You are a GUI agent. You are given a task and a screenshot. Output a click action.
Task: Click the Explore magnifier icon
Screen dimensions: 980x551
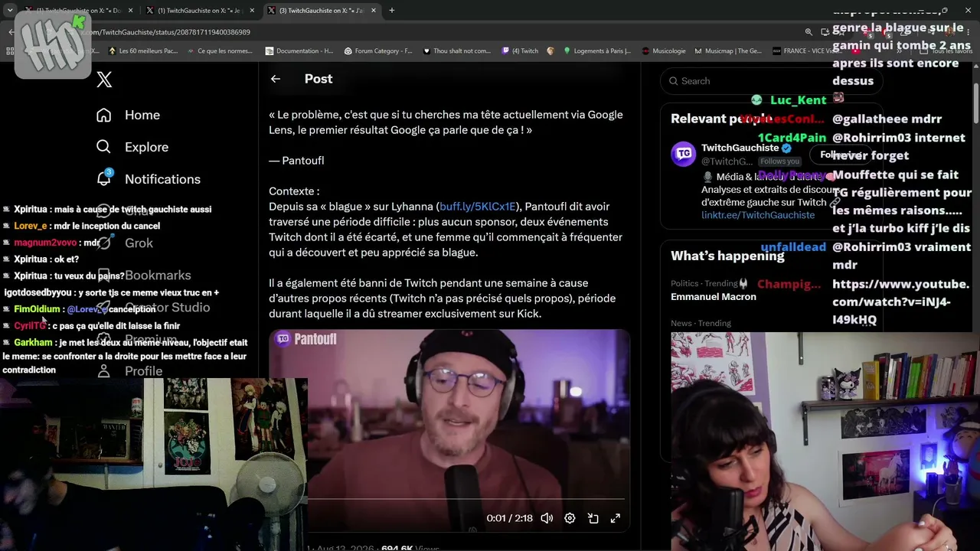tap(104, 147)
